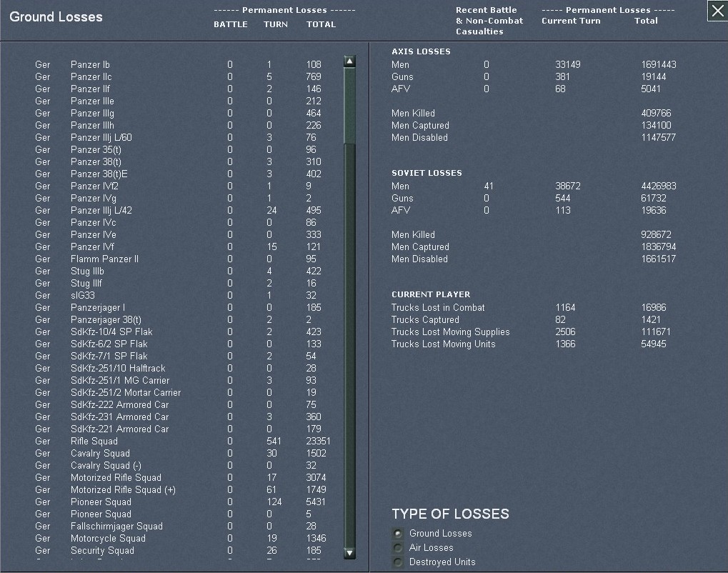Select the Panzerjager 38(t) entry
728x573 pixels.
pyautogui.click(x=106, y=320)
